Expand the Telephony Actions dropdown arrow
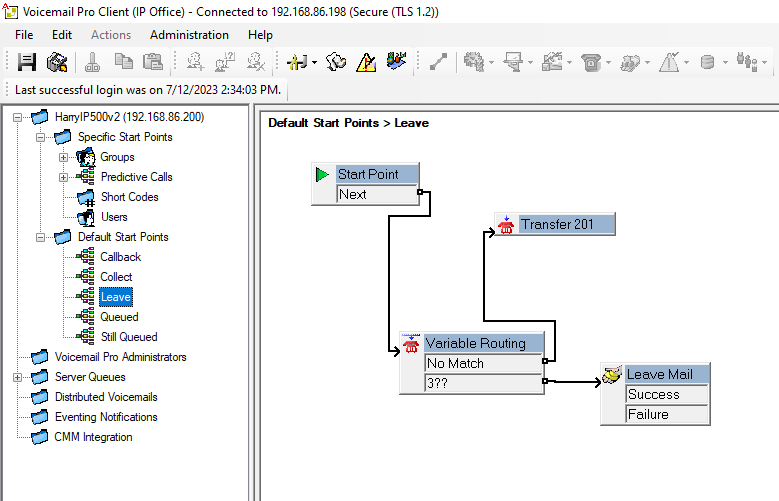The width and height of the screenshot is (779, 501). coord(608,63)
